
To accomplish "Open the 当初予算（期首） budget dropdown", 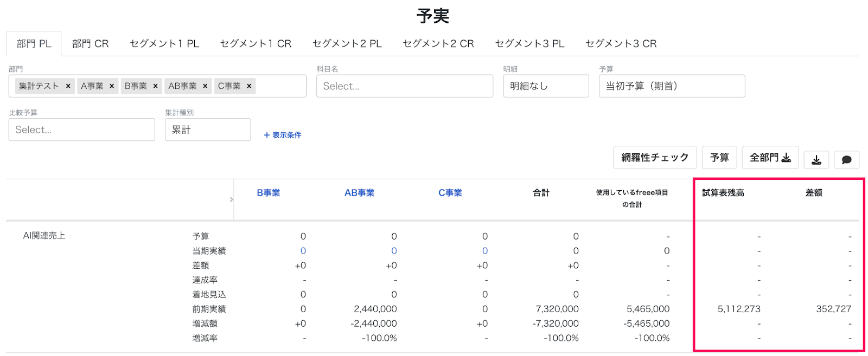I will click(x=672, y=86).
